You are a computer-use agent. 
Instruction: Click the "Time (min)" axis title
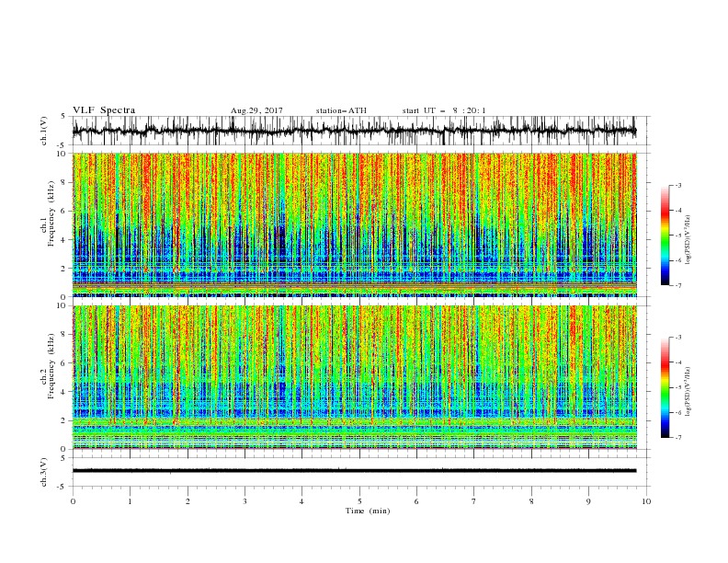tap(368, 511)
